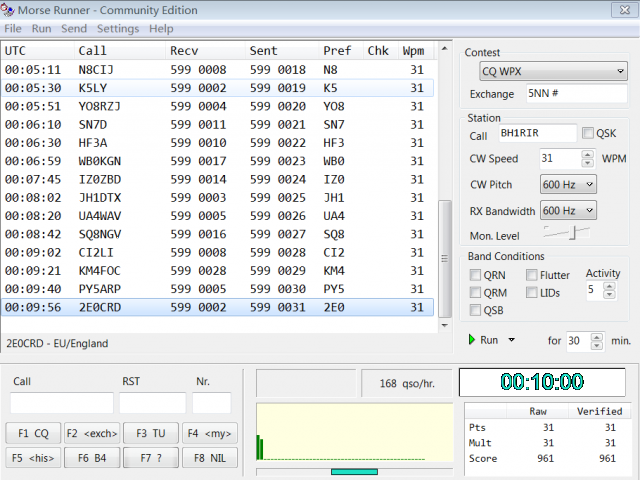Select the log row for K5LY
The width and height of the screenshot is (640, 480).
tap(217, 88)
